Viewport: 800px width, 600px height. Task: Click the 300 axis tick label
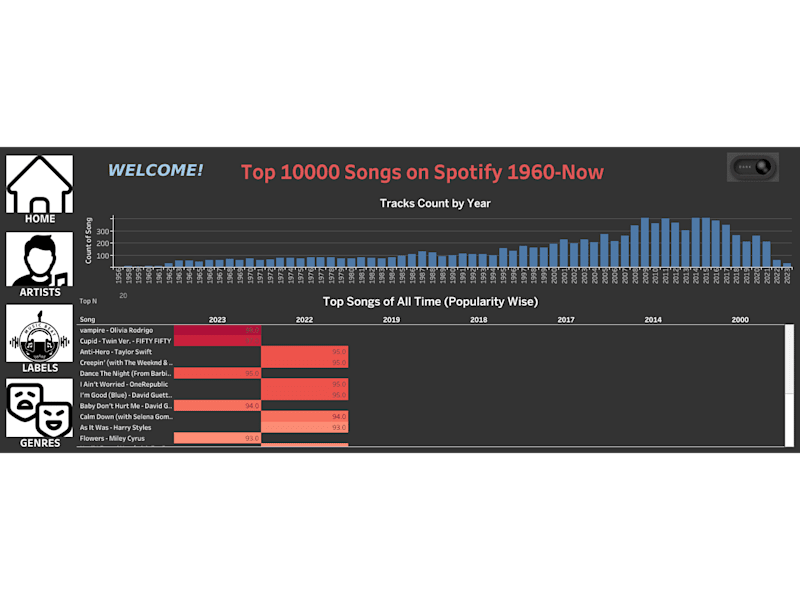[103, 232]
